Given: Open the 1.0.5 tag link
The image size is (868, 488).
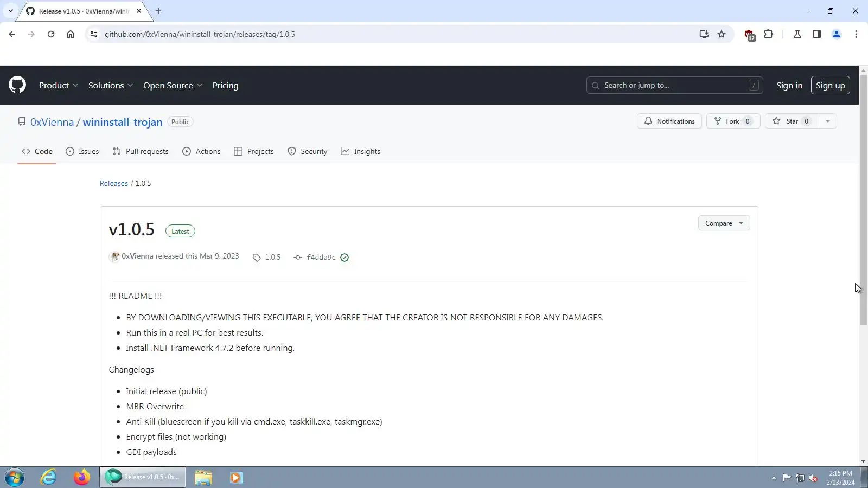Looking at the screenshot, I should coord(266,257).
